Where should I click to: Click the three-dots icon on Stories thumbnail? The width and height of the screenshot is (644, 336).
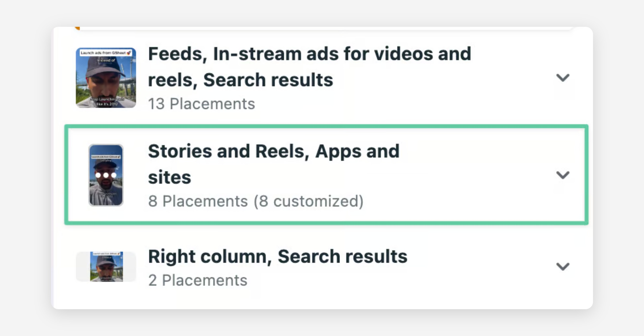click(x=106, y=175)
